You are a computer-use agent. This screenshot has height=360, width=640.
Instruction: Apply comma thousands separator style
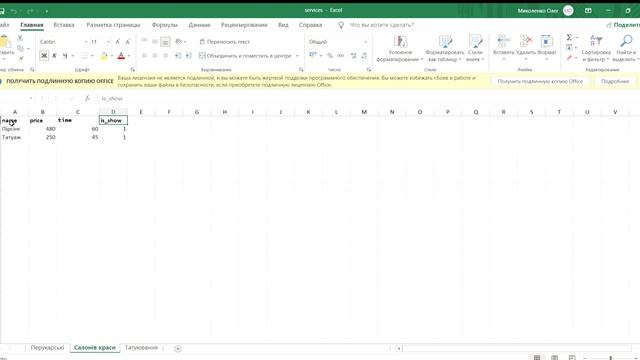(340, 56)
